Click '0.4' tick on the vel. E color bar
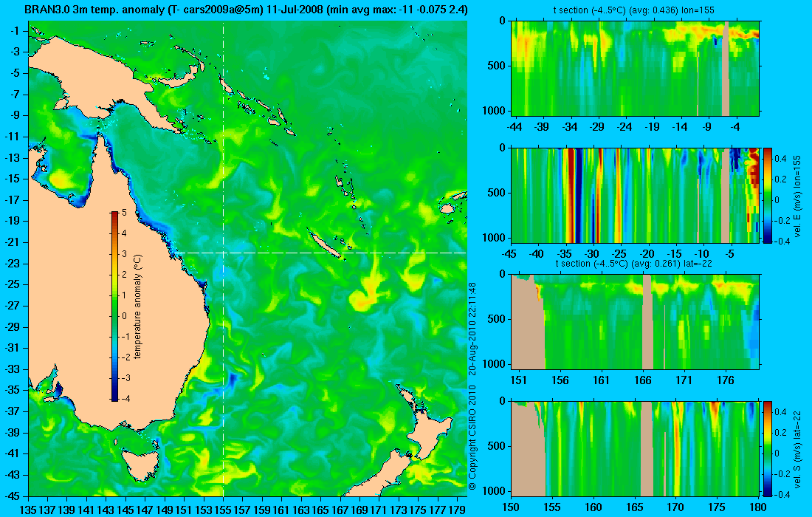This screenshot has width=812, height=517. 780,158
